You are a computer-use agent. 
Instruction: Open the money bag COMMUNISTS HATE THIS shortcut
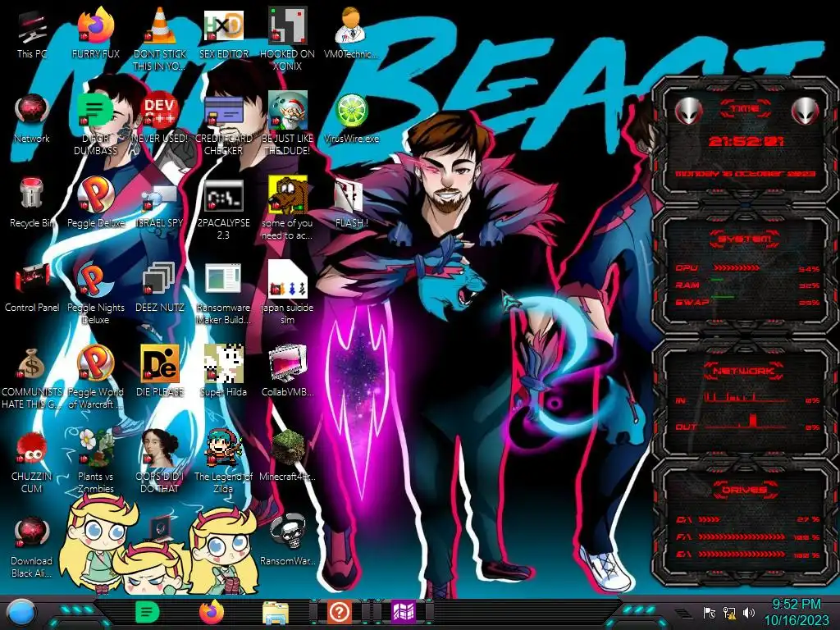click(32, 377)
